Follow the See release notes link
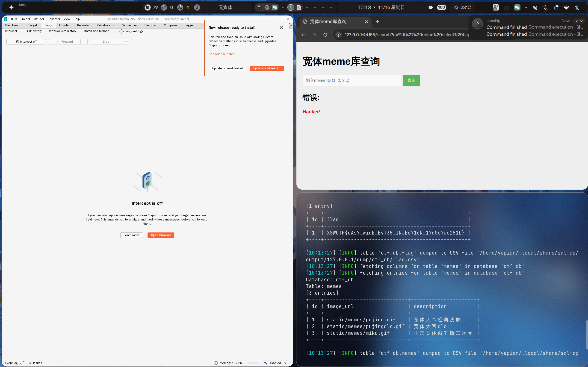Screen dimensions: 588x367 pos(222,54)
